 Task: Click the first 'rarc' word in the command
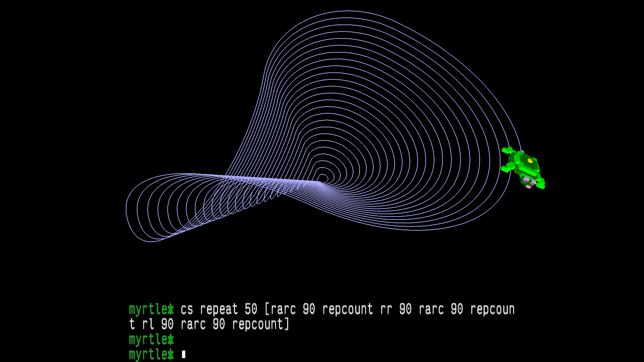(283, 309)
